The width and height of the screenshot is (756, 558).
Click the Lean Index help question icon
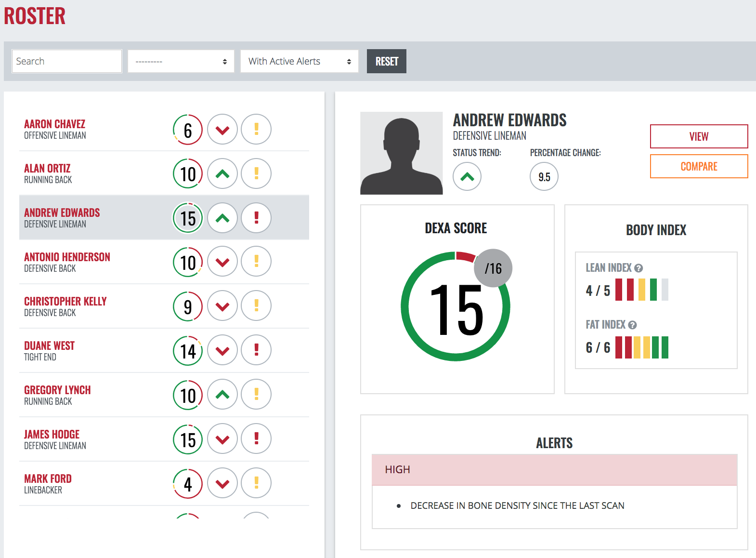(639, 268)
